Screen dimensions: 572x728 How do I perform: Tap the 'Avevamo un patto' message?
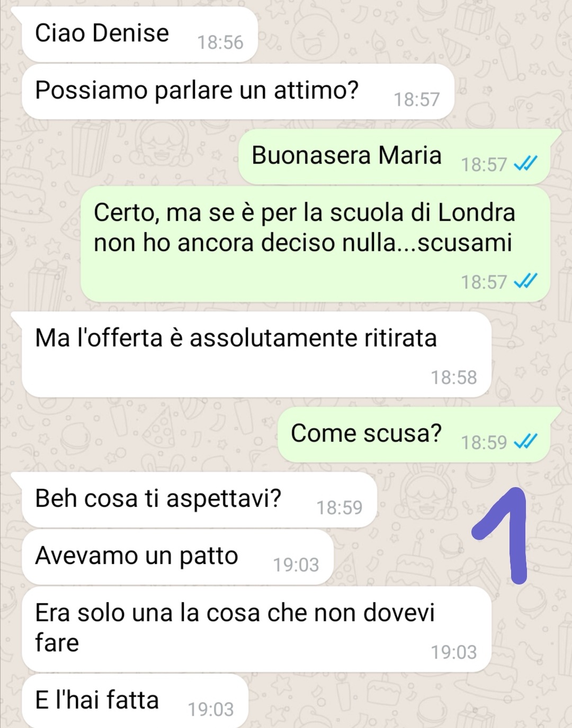click(178, 557)
